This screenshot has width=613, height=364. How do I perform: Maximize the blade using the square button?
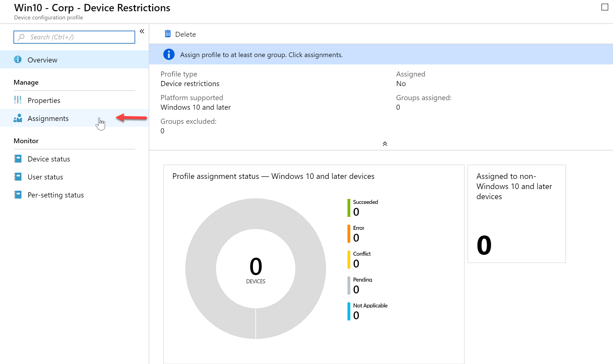point(605,7)
